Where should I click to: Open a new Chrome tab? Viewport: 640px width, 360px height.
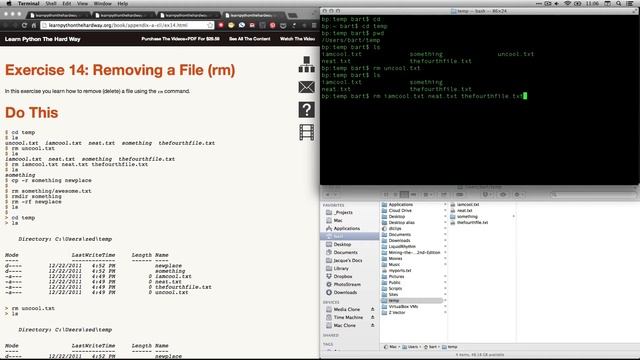(x=293, y=16)
